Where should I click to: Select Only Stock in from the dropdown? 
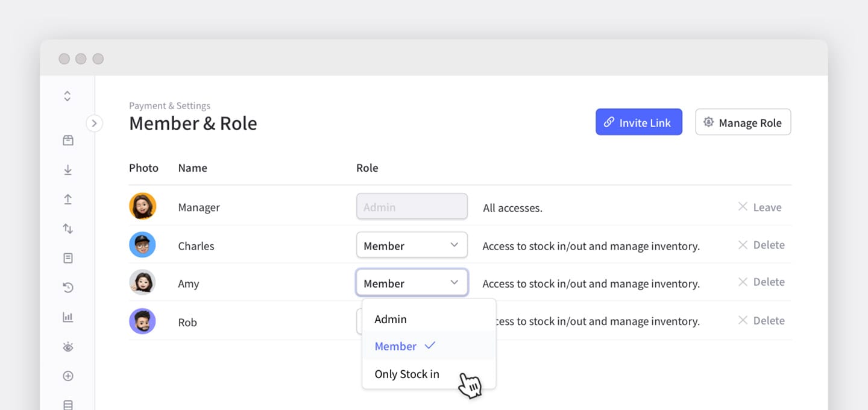pos(407,374)
